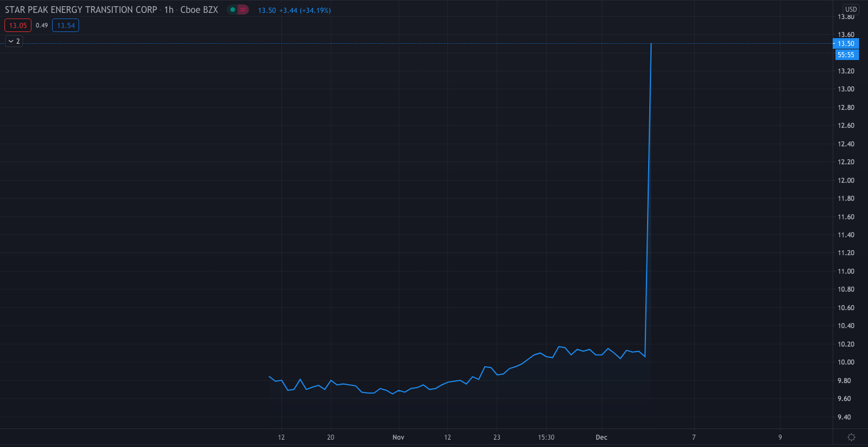Click the 10.00 mark on price scale
The width and height of the screenshot is (868, 447).
point(846,362)
